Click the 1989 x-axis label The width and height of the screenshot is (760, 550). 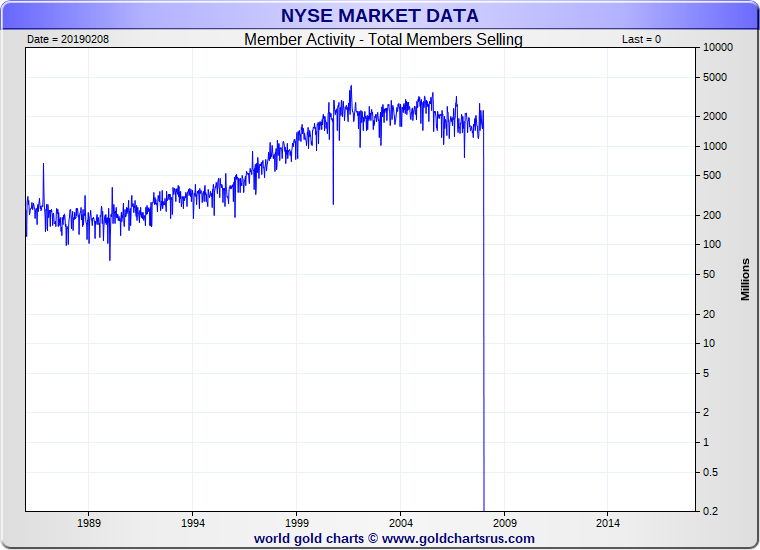coord(89,523)
